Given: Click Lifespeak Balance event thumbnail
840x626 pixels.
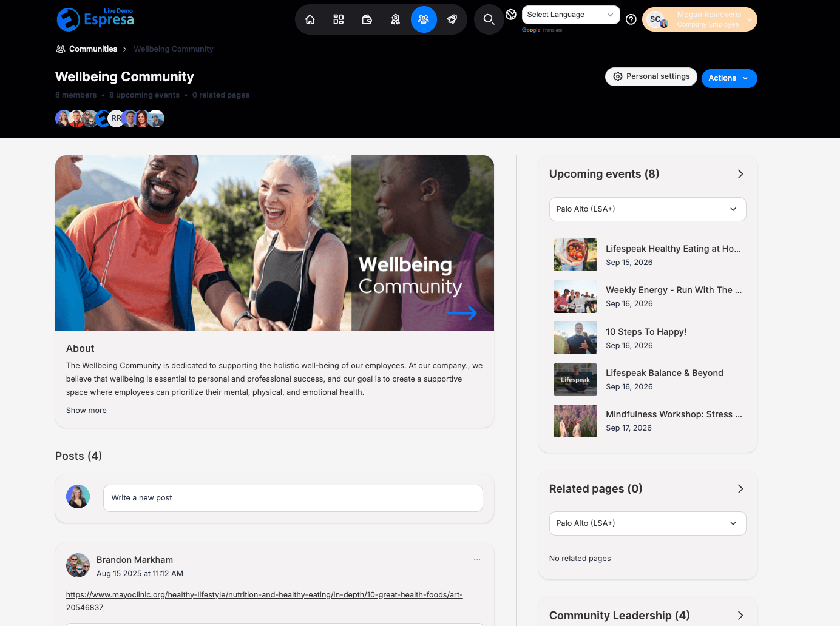Looking at the screenshot, I should point(575,379).
